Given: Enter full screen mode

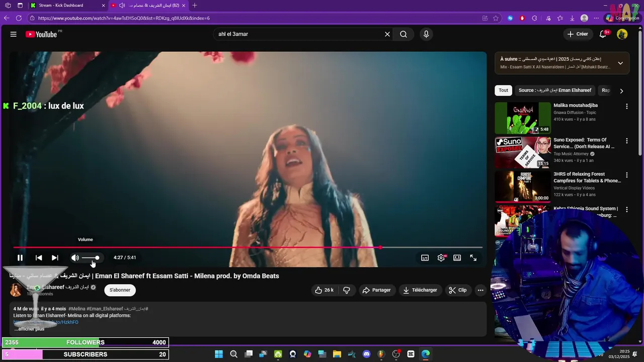Looking at the screenshot, I should [x=473, y=257].
